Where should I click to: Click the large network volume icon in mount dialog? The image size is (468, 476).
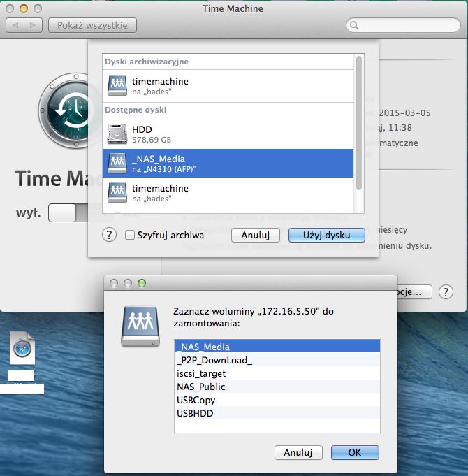pos(140,326)
